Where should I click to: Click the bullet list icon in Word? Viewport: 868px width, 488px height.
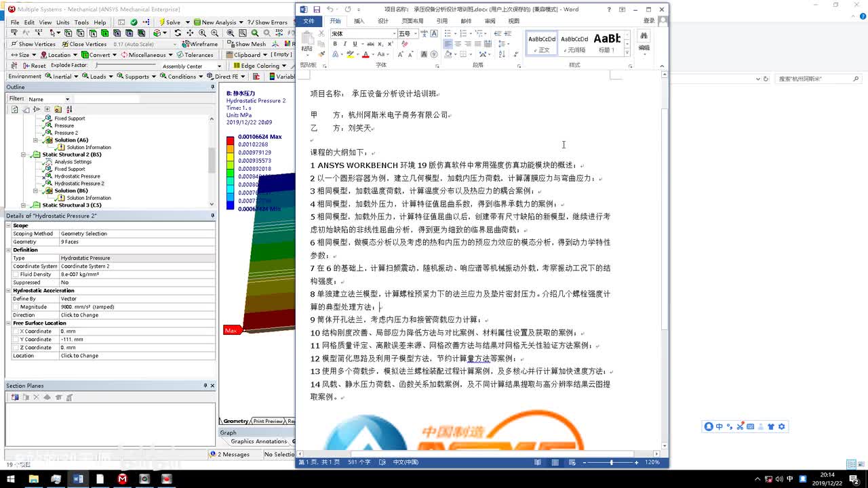click(x=449, y=33)
